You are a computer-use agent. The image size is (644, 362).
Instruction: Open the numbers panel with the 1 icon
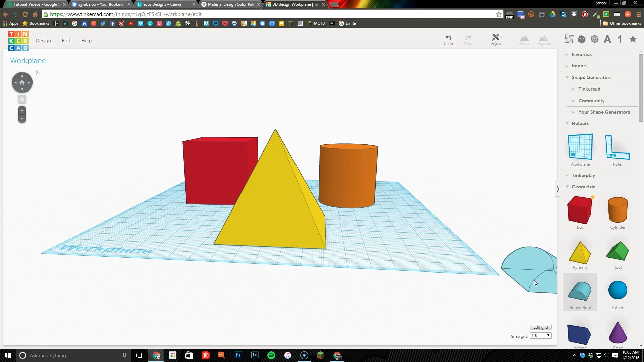point(620,39)
